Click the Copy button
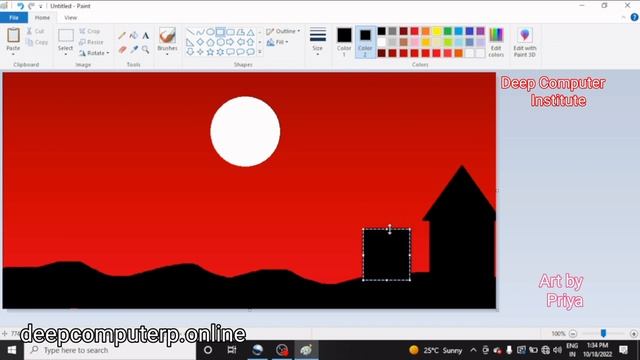Image resolution: width=640 pixels, height=360 pixels. tap(37, 42)
